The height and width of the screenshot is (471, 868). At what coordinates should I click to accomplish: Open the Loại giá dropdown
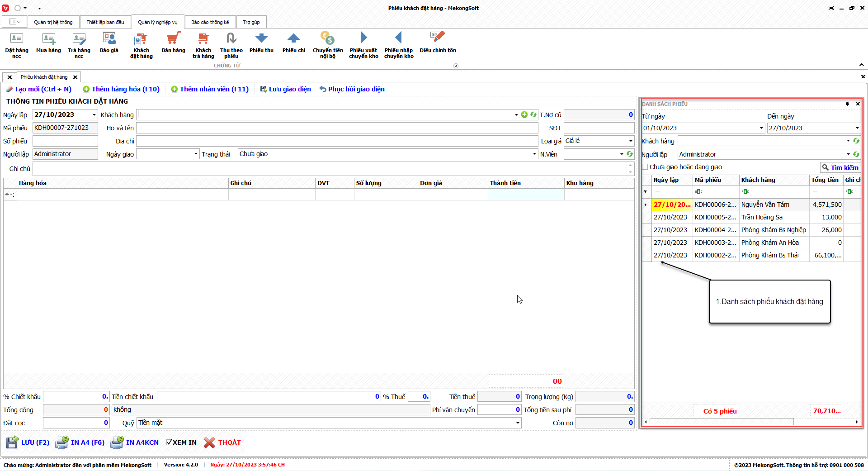click(x=631, y=141)
